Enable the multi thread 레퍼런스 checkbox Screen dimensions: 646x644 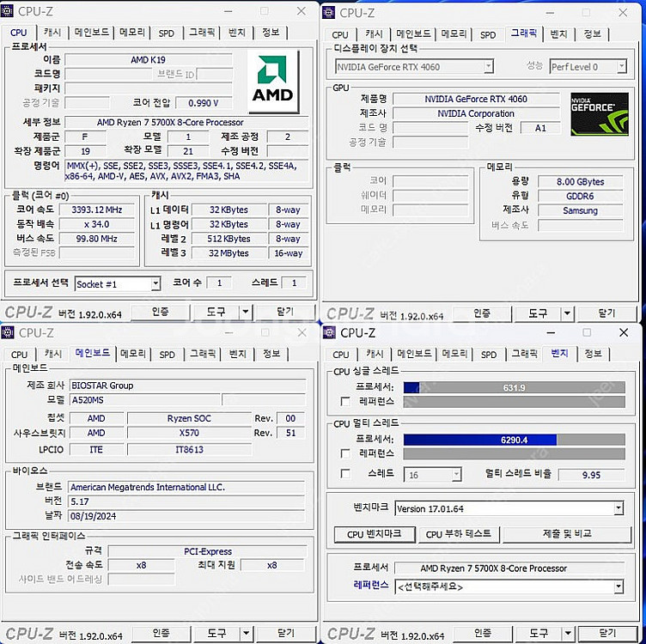click(345, 453)
